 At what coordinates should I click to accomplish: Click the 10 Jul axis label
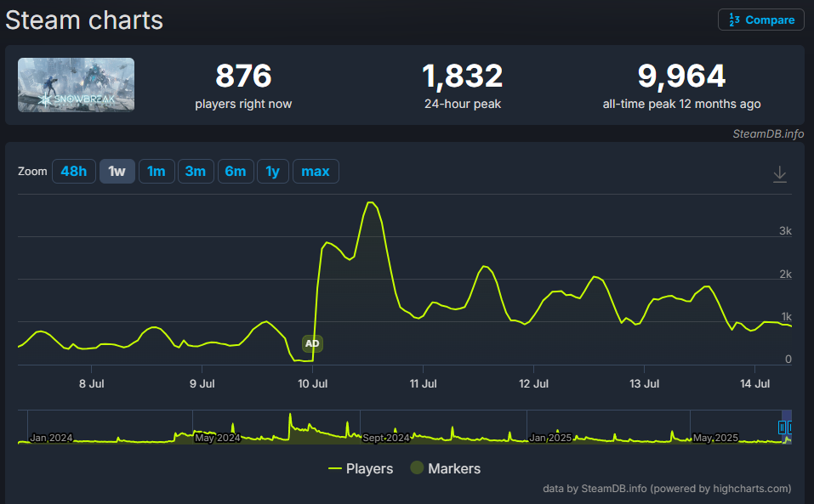(x=312, y=383)
